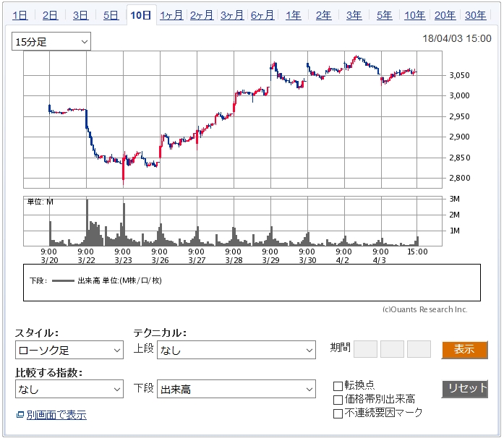Enable the 価格帯別出来高 checkbox
This screenshot has width=504, height=438.
[338, 400]
